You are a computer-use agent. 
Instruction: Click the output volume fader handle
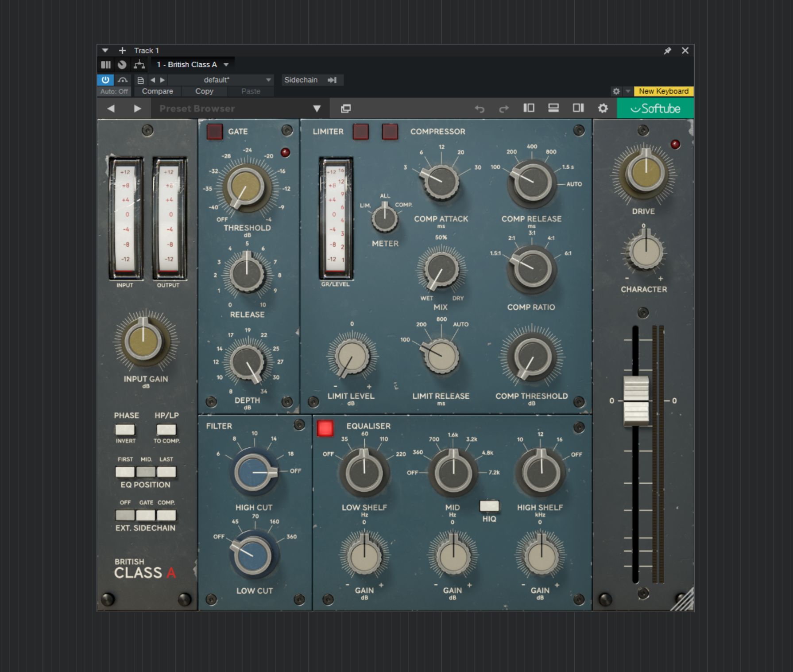[636, 401]
